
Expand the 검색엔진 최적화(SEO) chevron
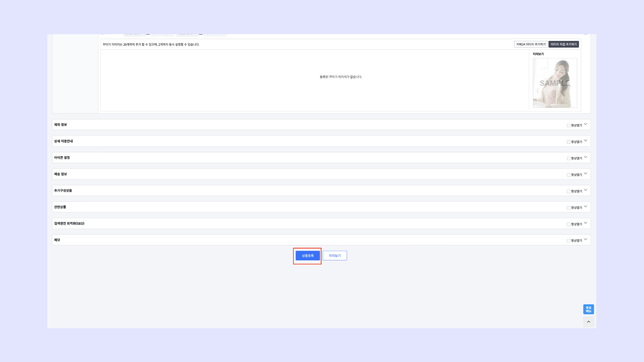(585, 223)
